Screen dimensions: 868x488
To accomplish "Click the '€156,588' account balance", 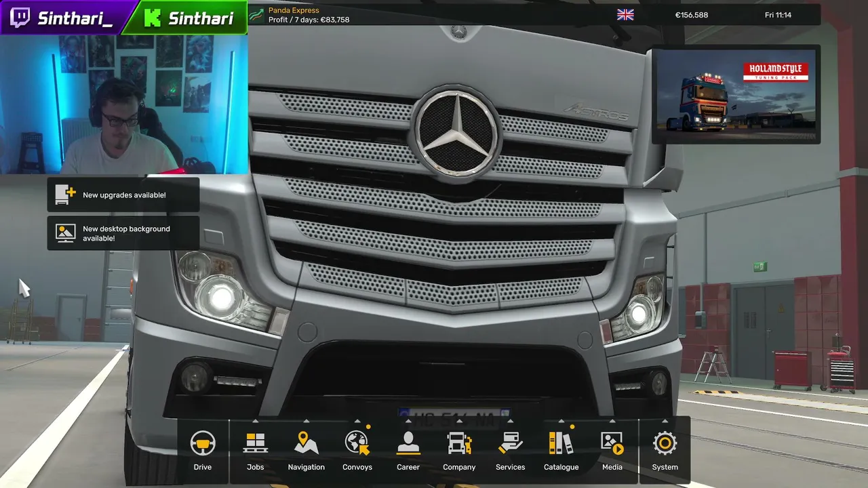I will pos(692,15).
